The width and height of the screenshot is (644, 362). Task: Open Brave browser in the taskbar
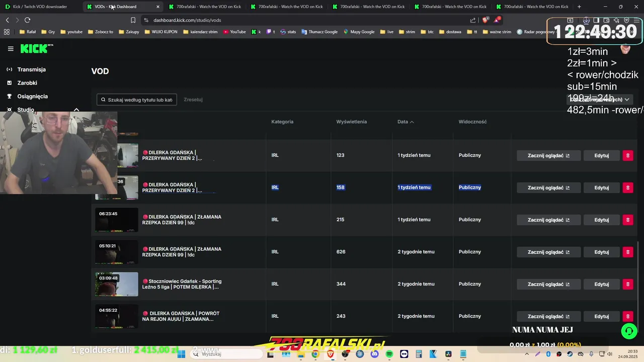point(330,354)
